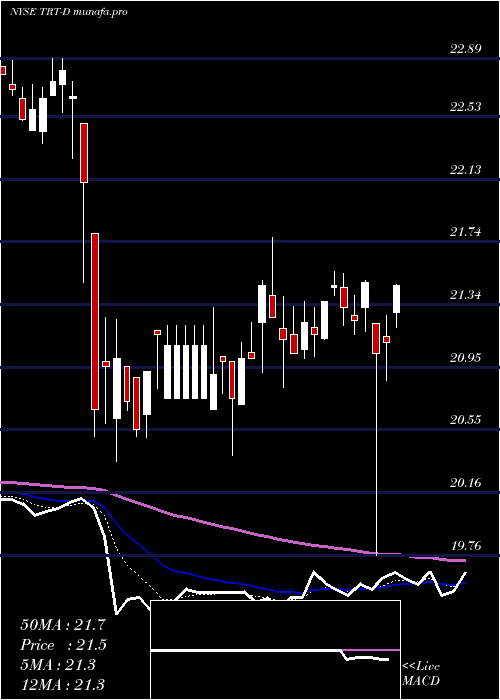Click the <<Live MACD label
This screenshot has width=500, height=700.
click(421, 673)
